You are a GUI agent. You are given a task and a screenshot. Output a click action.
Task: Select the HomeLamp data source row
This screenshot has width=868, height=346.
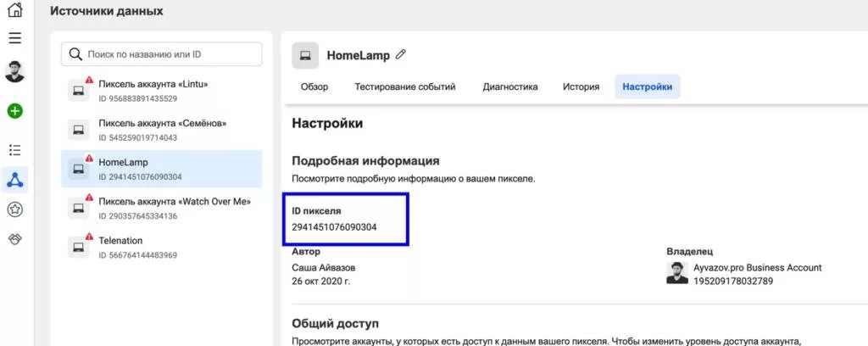(162, 169)
